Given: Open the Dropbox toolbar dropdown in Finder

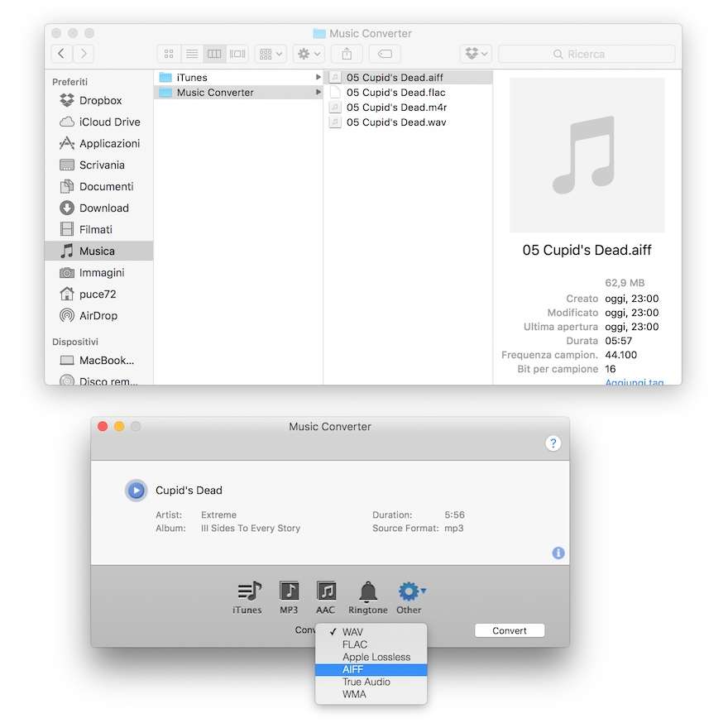Looking at the screenshot, I should click(477, 54).
